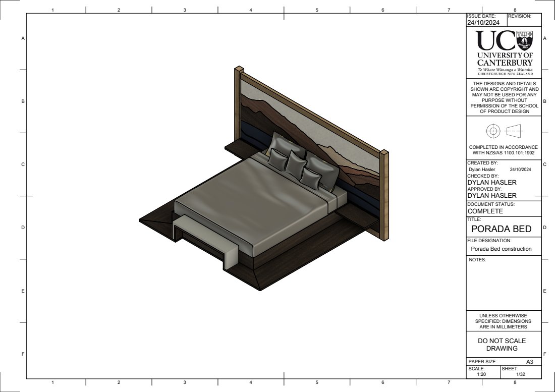
Task: Select 'DYLAN HASLER' under CHECKED BY
Action: (492, 183)
